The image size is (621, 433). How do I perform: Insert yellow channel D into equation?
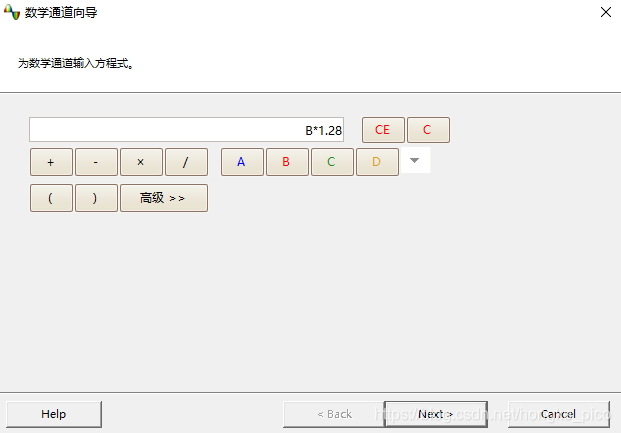[x=377, y=162]
